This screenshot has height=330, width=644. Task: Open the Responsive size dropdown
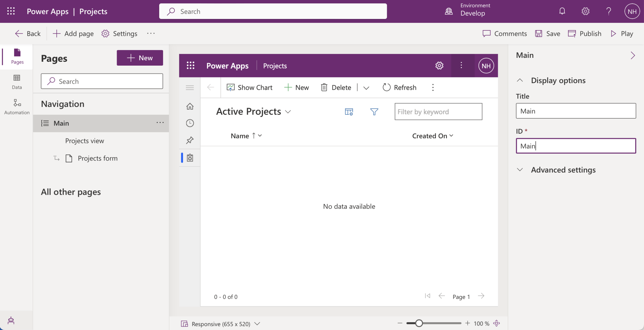point(257,324)
